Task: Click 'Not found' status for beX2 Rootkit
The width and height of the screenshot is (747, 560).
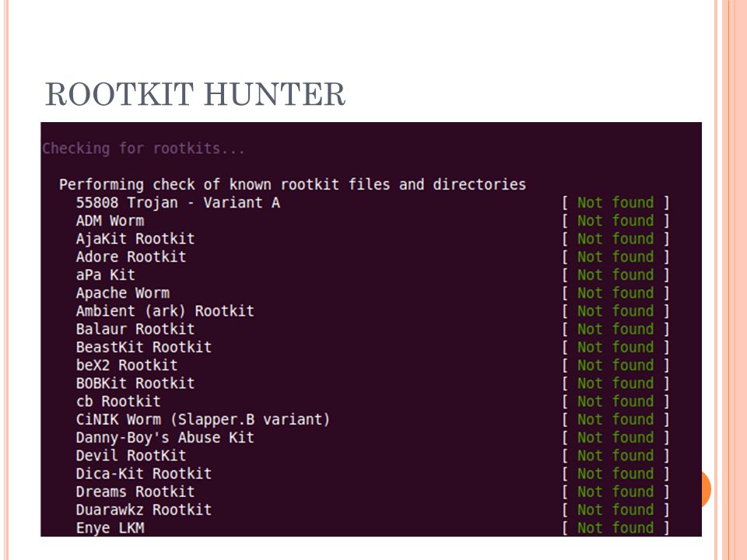Action: 615,366
